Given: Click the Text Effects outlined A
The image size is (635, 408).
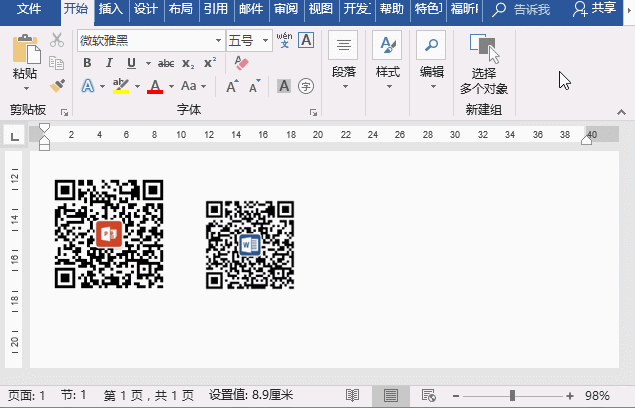Looking at the screenshot, I should [88, 86].
